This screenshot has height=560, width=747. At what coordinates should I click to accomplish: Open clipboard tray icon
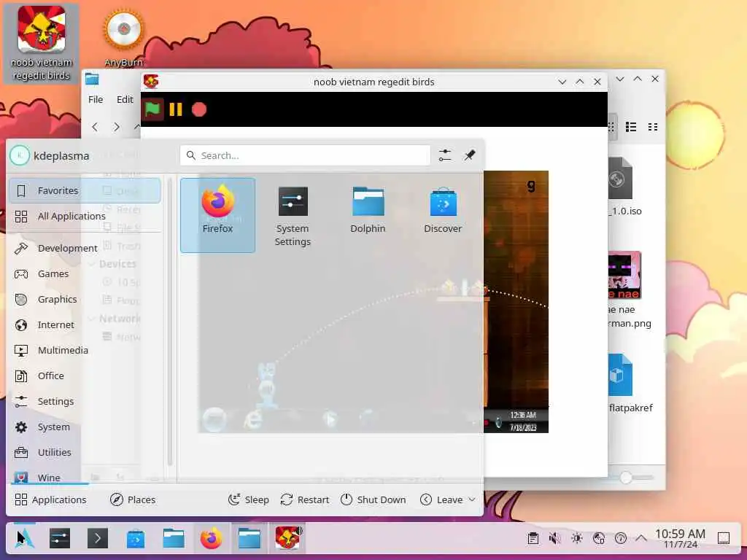click(533, 539)
